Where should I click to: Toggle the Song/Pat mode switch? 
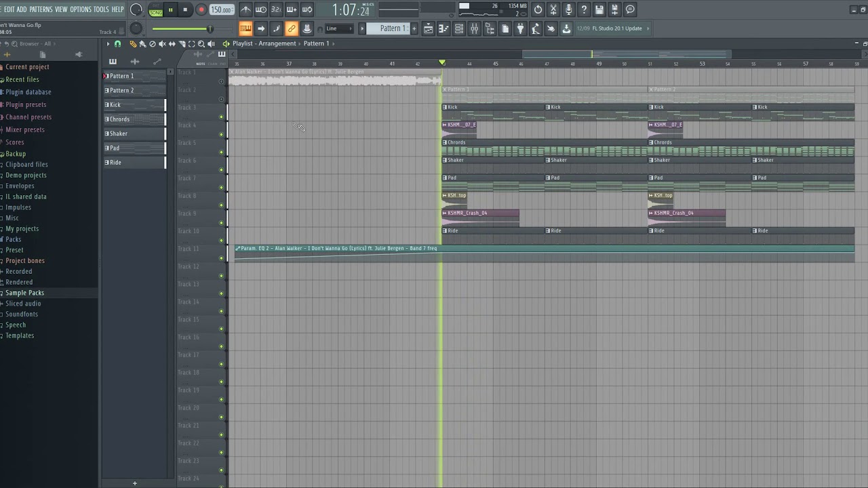(x=155, y=9)
